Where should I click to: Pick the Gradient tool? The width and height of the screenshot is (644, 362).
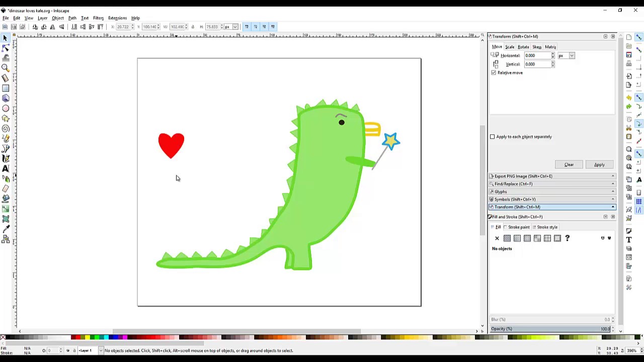tap(6, 209)
